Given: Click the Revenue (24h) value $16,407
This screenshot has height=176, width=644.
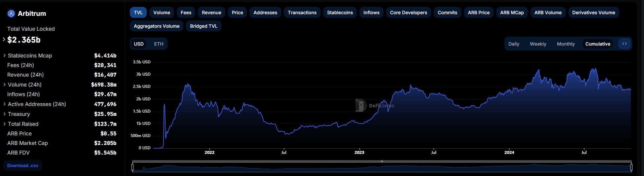Looking at the screenshot, I should click(105, 75).
